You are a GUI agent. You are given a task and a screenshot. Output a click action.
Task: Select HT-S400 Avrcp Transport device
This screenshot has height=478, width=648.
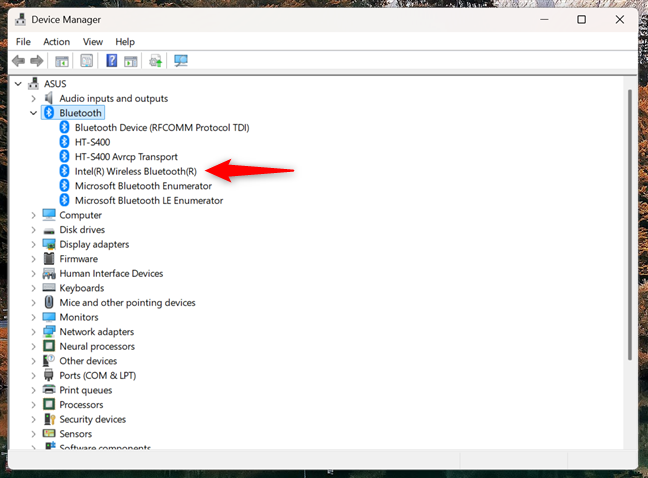(126, 157)
